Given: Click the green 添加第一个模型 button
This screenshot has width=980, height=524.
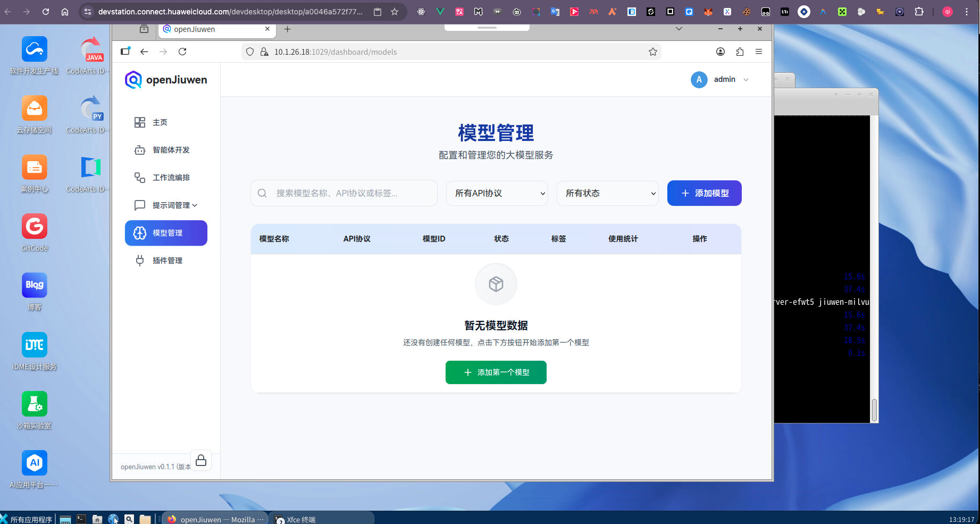Looking at the screenshot, I should point(496,372).
